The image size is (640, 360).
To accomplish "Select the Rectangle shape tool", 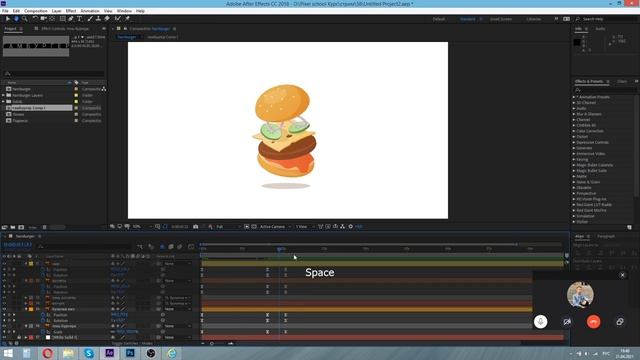I will [62, 19].
